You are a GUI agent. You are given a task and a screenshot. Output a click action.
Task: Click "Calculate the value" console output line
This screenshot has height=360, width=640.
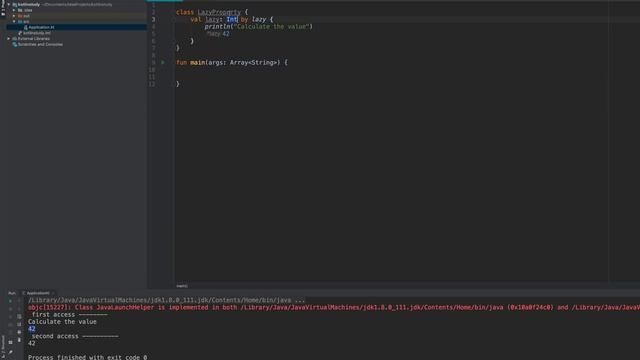[62, 322]
